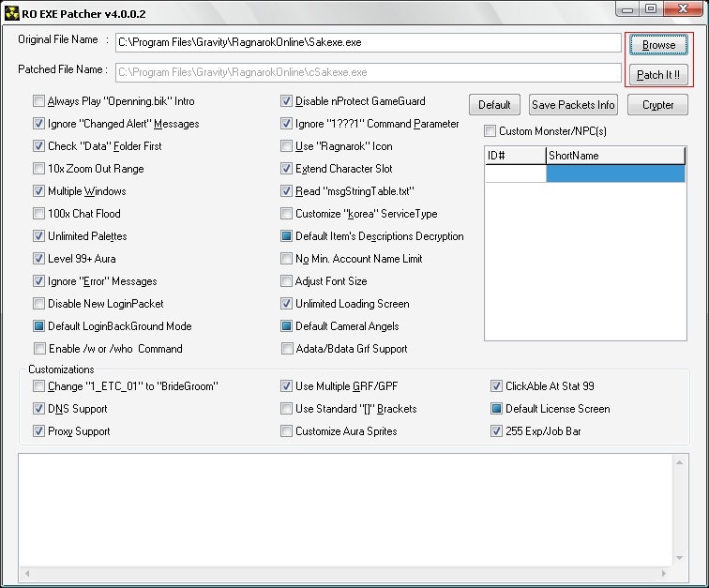The image size is (709, 588).
Task: Click the Browse button
Action: click(x=658, y=45)
